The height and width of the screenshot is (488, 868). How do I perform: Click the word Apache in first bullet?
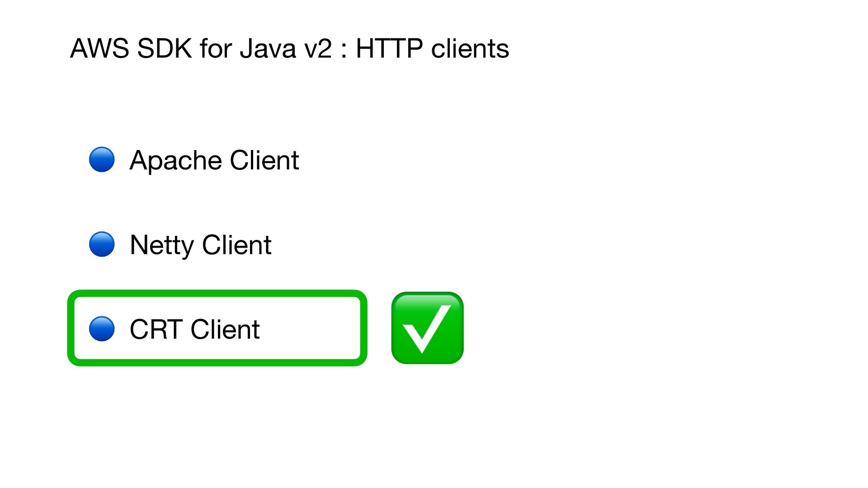(176, 160)
